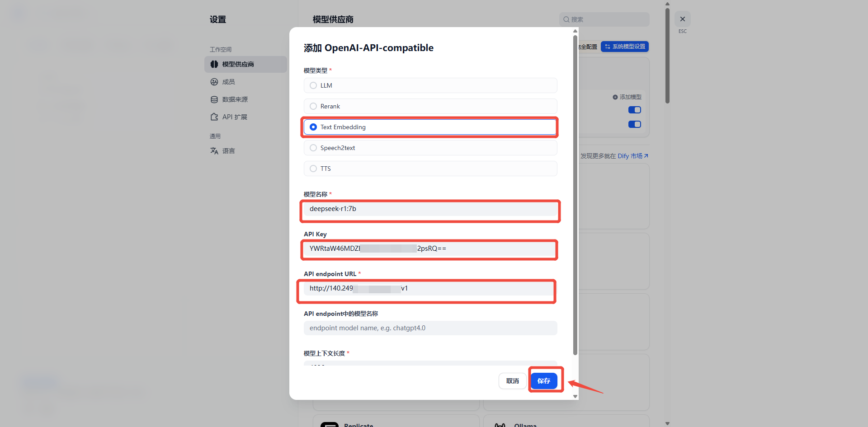The height and width of the screenshot is (427, 868).
Task: Click the model name field with deepseek-r1:7b
Action: click(430, 209)
